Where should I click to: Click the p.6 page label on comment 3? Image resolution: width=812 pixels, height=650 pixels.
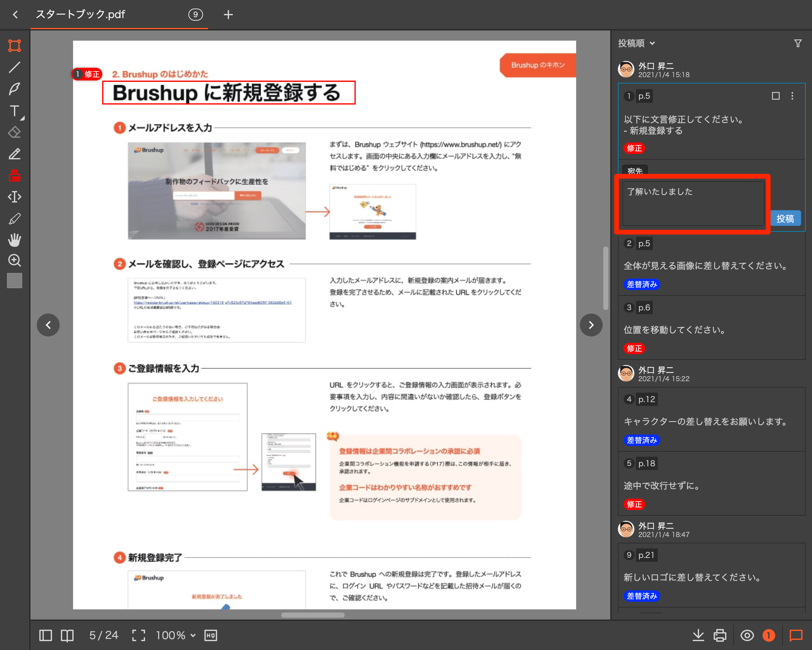(x=644, y=308)
